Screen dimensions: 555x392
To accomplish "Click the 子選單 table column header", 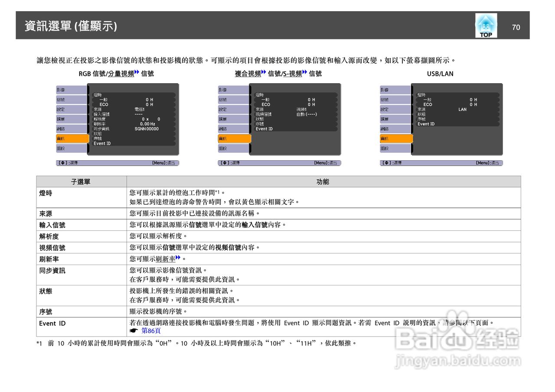I will click(x=82, y=181).
